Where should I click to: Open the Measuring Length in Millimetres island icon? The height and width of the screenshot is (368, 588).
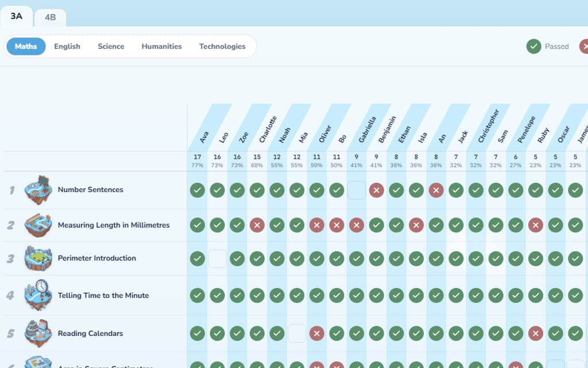(x=38, y=225)
